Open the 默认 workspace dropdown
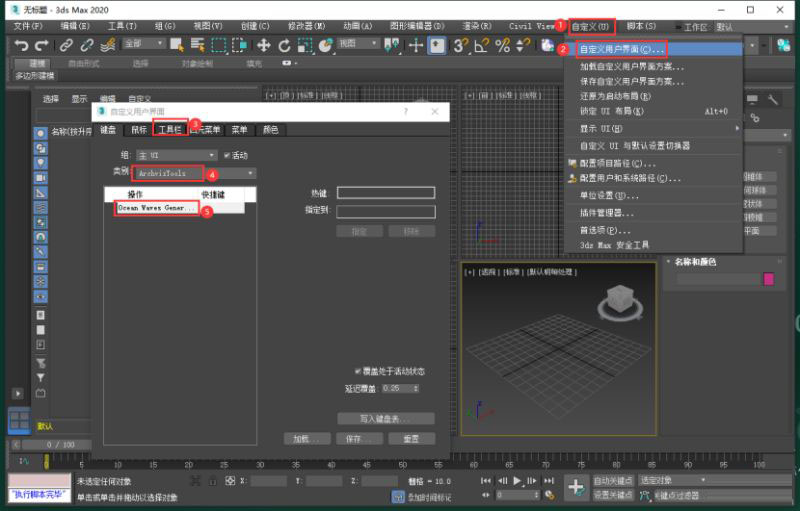The height and width of the screenshot is (511, 800). coord(752,27)
